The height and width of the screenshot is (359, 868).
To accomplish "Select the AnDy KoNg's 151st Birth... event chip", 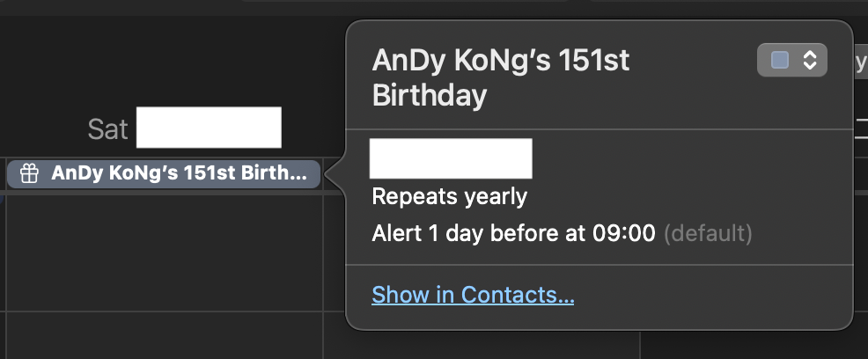I will (164, 174).
